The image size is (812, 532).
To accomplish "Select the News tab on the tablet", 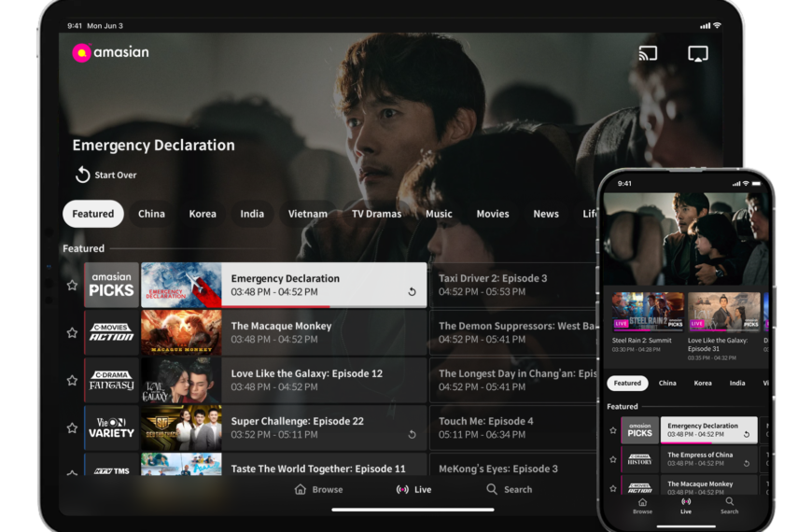I will 546,214.
